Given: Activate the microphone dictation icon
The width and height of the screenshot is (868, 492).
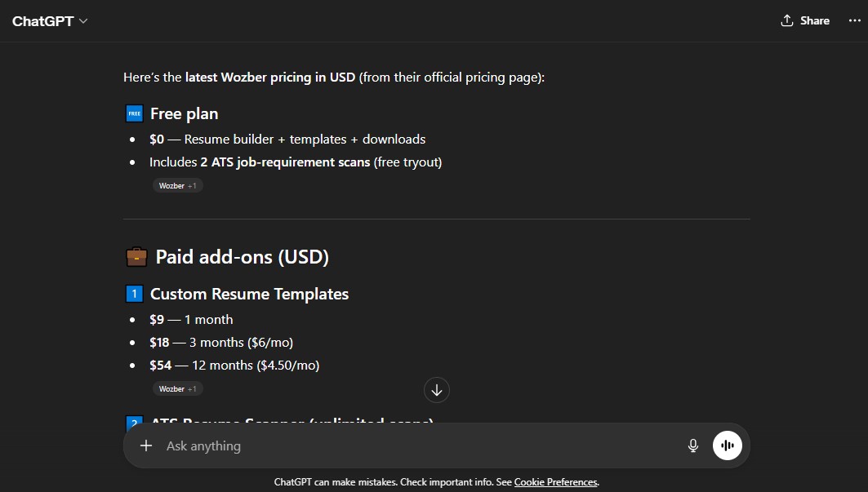Looking at the screenshot, I should pyautogui.click(x=692, y=445).
